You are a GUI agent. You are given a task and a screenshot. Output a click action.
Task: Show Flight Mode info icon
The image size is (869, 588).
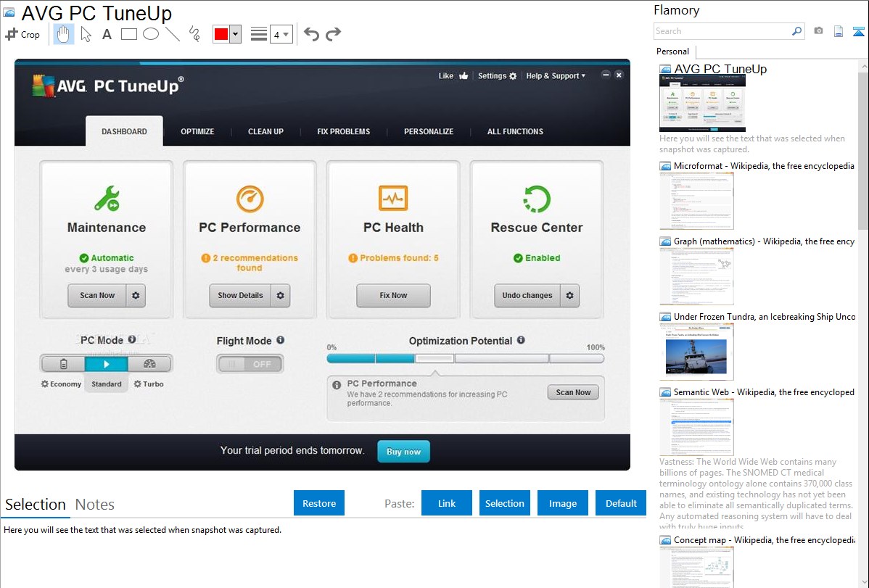[x=281, y=340]
